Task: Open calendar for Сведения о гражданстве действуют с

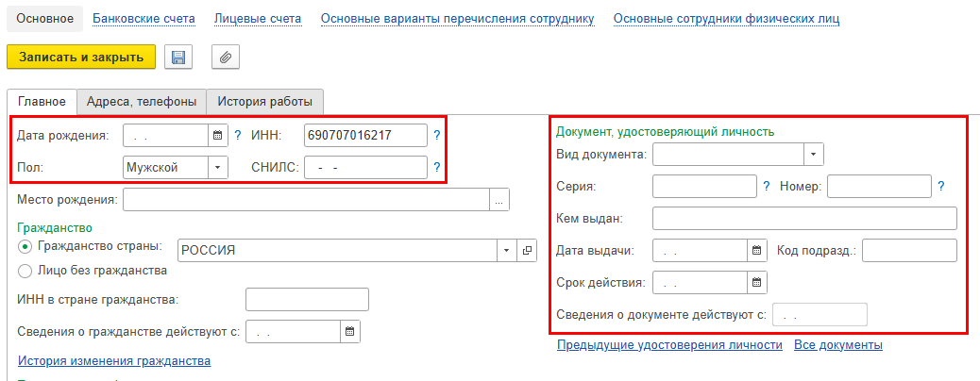Action: tap(349, 331)
